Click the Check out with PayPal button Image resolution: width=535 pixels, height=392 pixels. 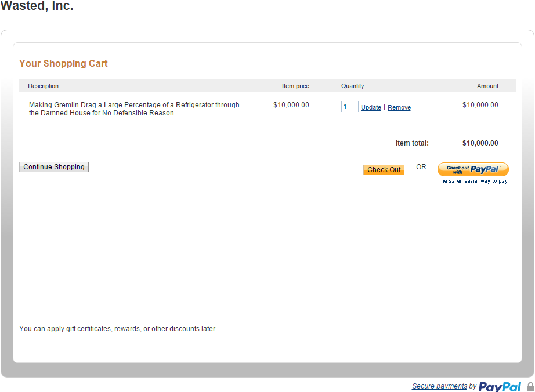473,169
